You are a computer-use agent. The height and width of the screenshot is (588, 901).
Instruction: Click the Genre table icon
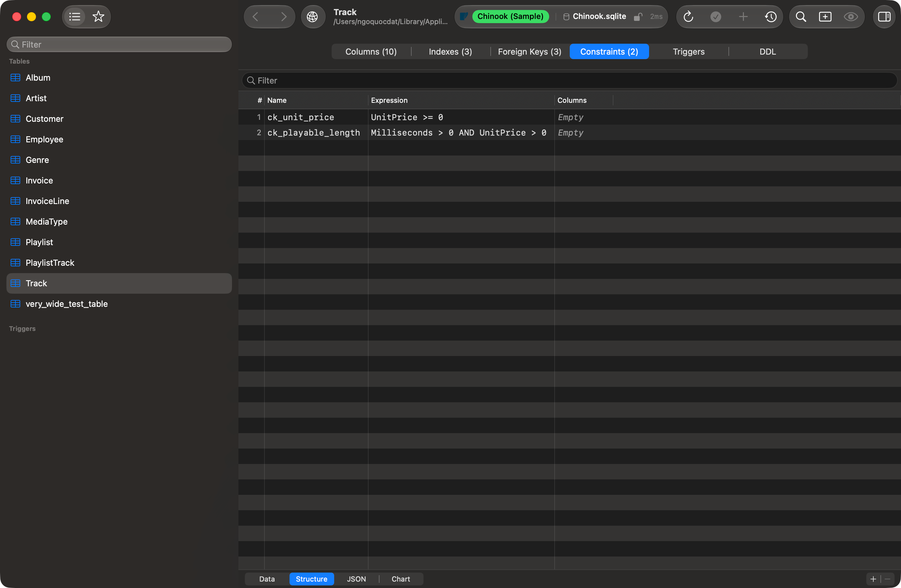click(x=15, y=160)
